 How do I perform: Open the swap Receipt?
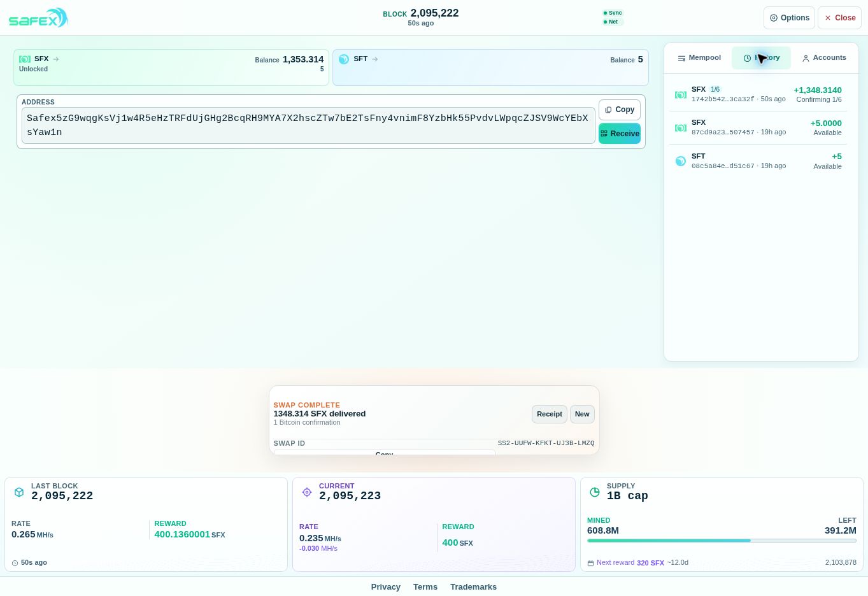550,414
